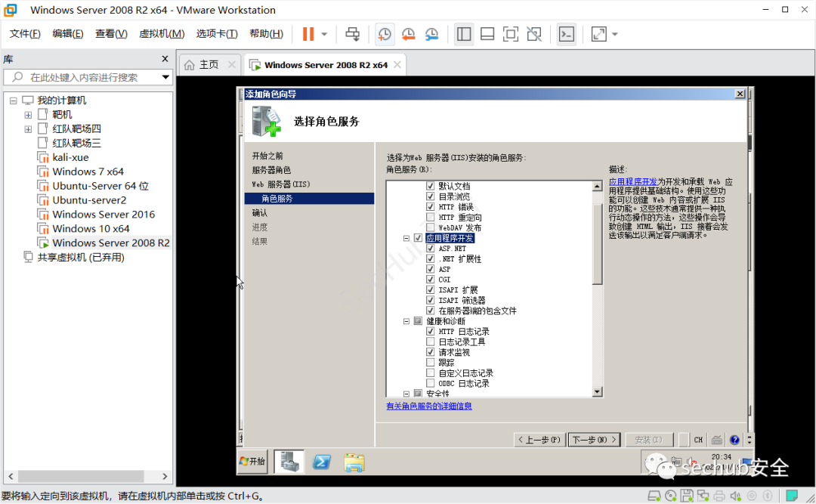This screenshot has height=504, width=816.
Task: Take a snapshot of the virtual machine
Action: [385, 34]
